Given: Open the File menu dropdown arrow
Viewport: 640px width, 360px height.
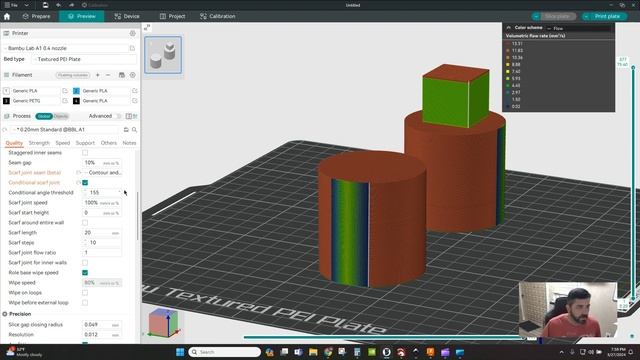Looking at the screenshot, I should (27, 5).
